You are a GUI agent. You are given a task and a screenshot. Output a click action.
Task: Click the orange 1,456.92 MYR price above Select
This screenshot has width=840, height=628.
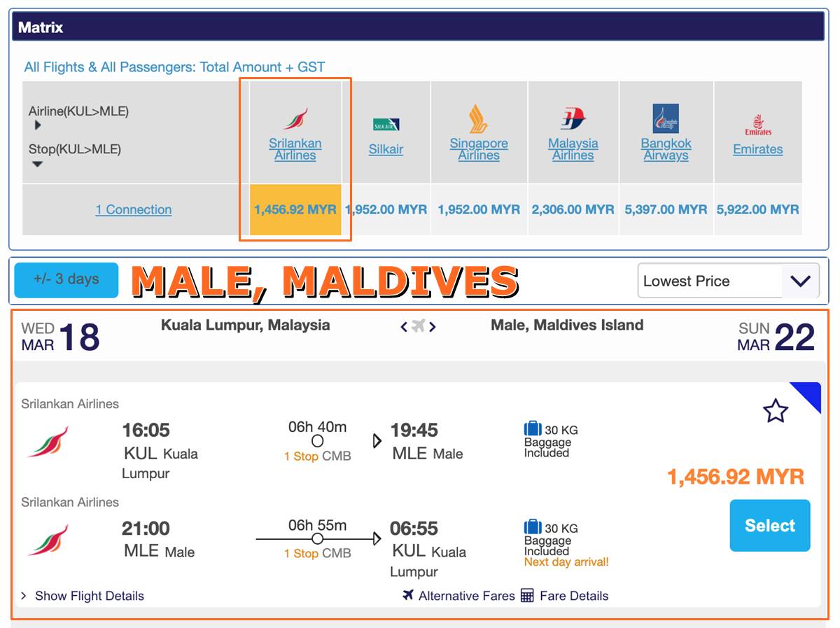pyautogui.click(x=736, y=477)
